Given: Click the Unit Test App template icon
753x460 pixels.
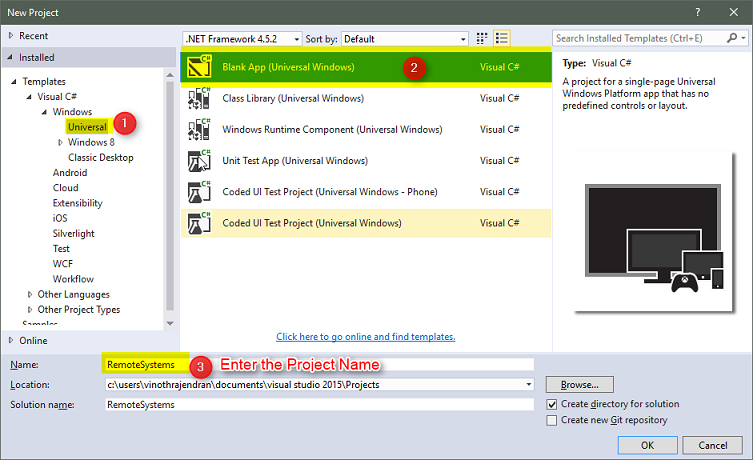Looking at the screenshot, I should (x=199, y=160).
